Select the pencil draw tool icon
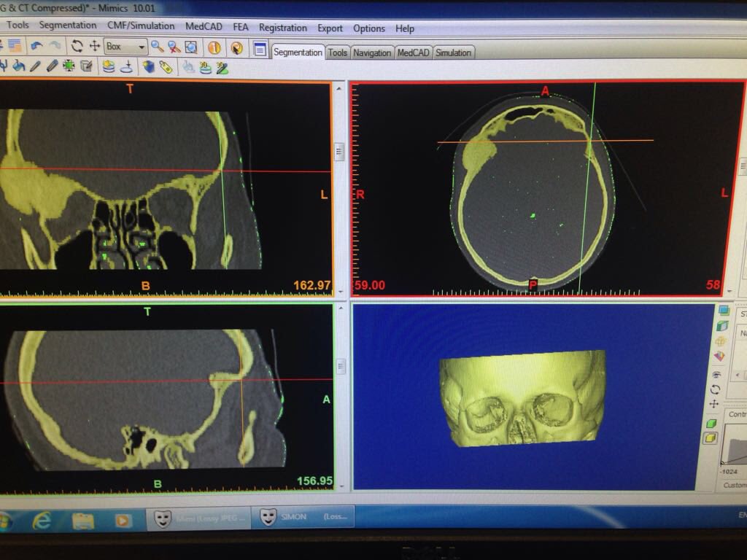 35,66
